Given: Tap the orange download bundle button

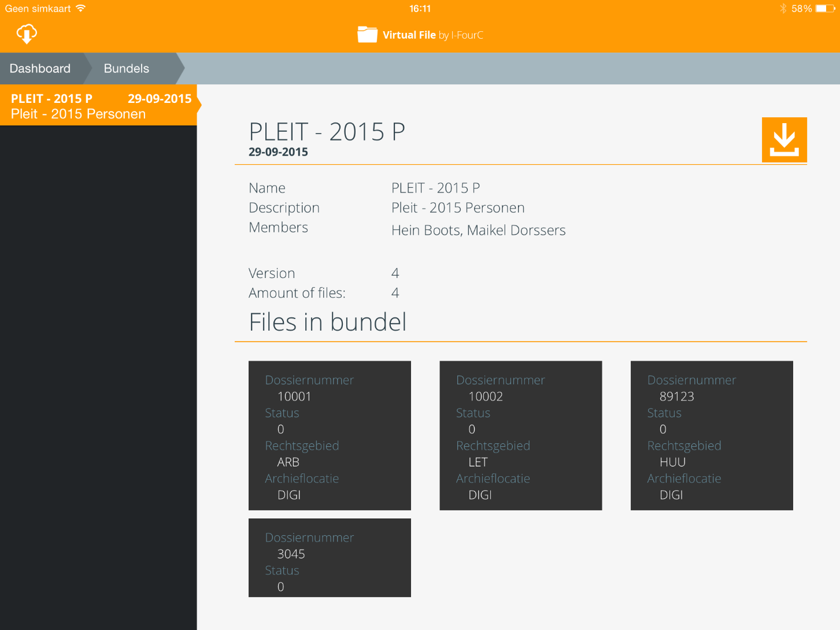Looking at the screenshot, I should (784, 140).
